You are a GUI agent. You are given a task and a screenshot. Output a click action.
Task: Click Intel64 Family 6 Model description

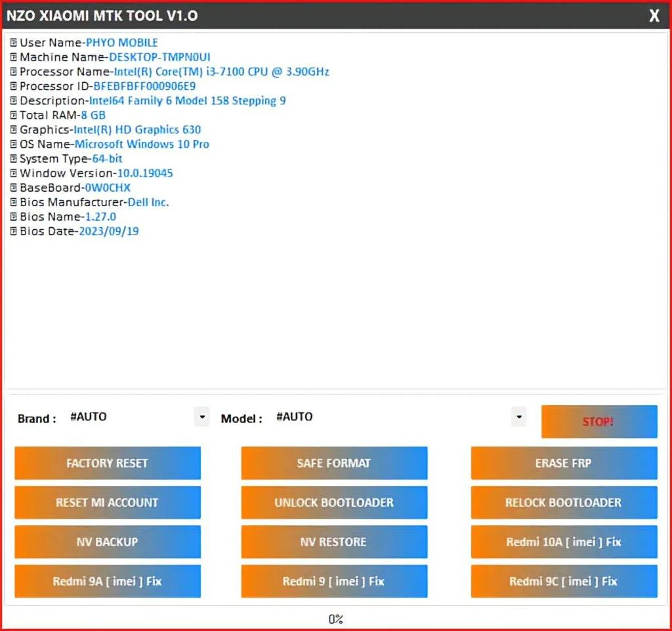(187, 100)
